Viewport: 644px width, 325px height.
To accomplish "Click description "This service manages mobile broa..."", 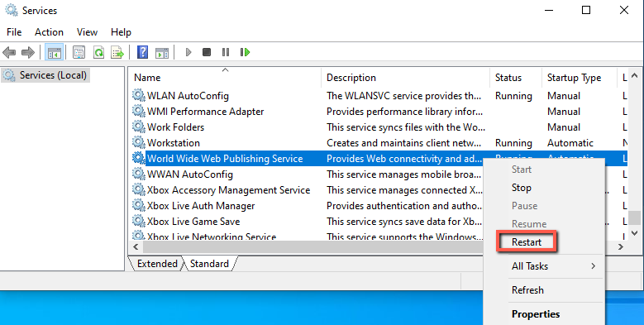I will (403, 174).
